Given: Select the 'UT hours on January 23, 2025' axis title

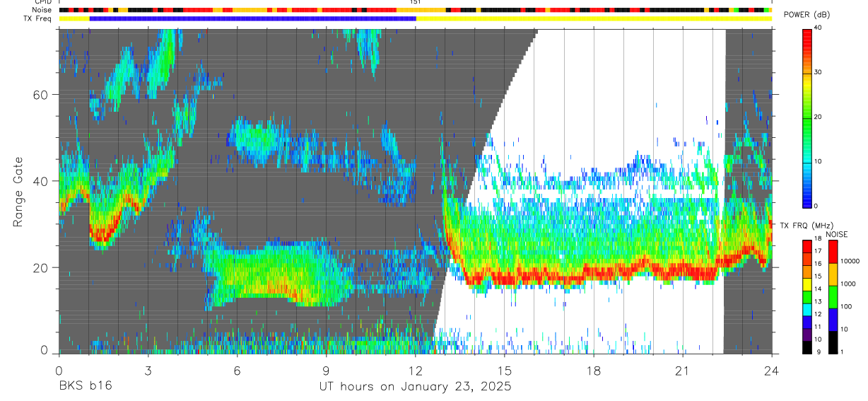Looking at the screenshot, I should coord(414,387).
